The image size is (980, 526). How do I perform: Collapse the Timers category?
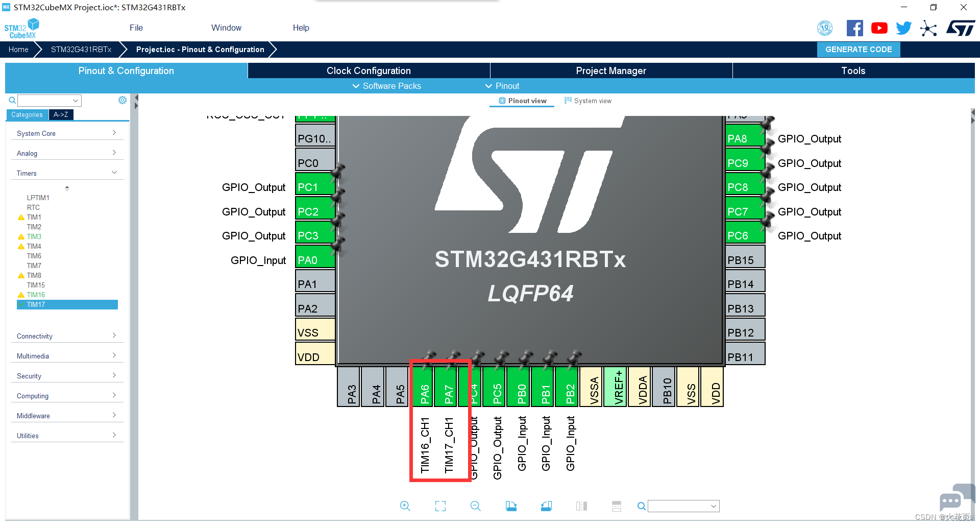(67, 173)
